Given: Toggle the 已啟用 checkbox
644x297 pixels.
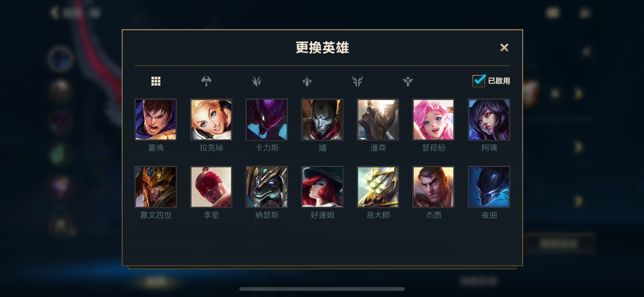Looking at the screenshot, I should [x=479, y=81].
